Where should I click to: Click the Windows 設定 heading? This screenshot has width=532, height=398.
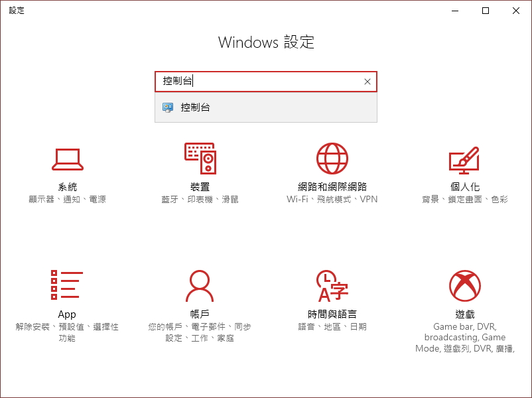(x=266, y=42)
